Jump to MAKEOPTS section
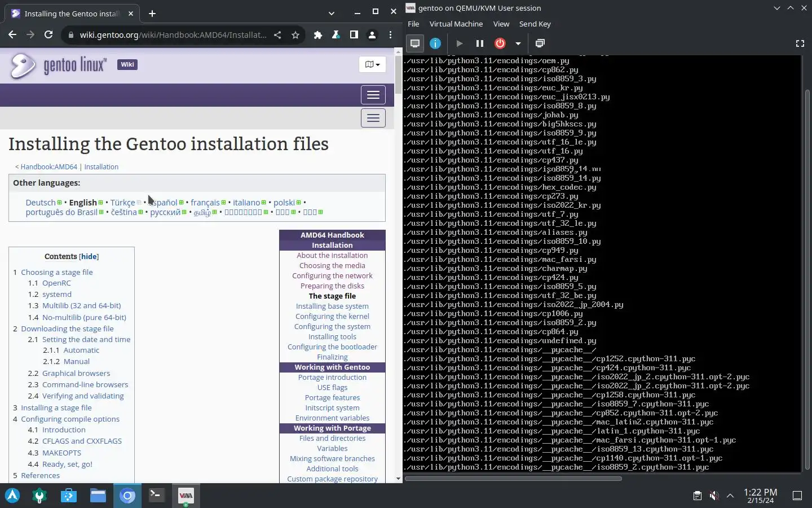This screenshot has height=508, width=812. tap(61, 453)
